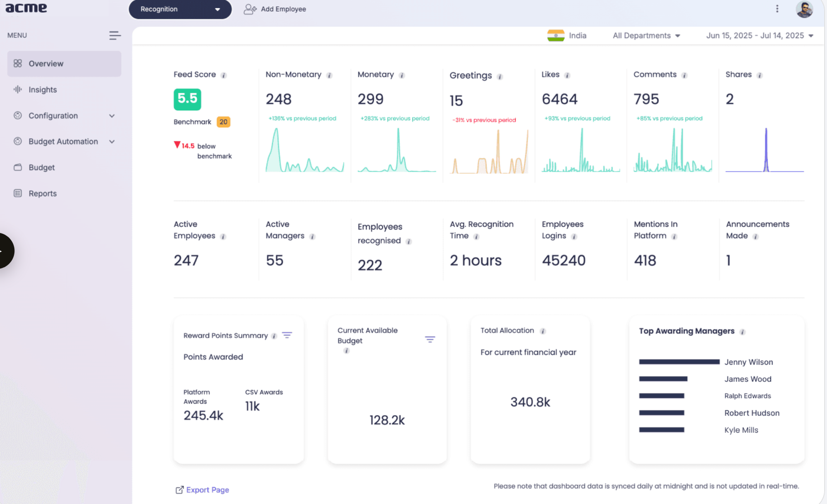The width and height of the screenshot is (827, 504).
Task: Click Jenny Wilson's award bar
Action: pos(679,362)
